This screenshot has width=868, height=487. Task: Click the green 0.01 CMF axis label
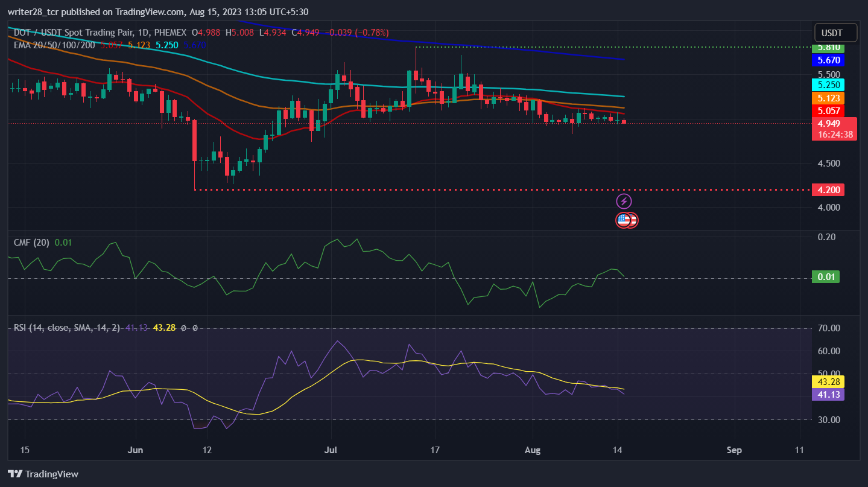pyautogui.click(x=825, y=277)
